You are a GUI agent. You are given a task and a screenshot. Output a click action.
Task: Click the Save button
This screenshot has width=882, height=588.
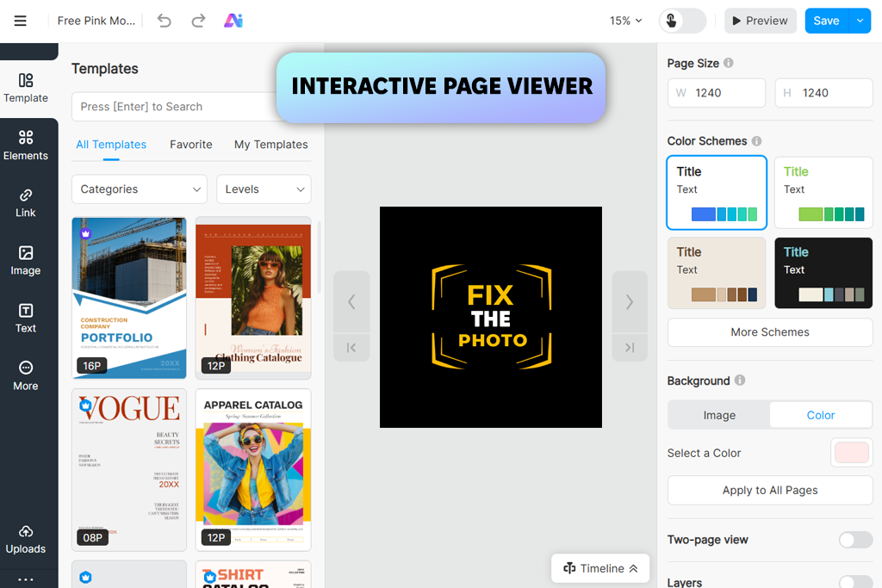[x=826, y=21]
